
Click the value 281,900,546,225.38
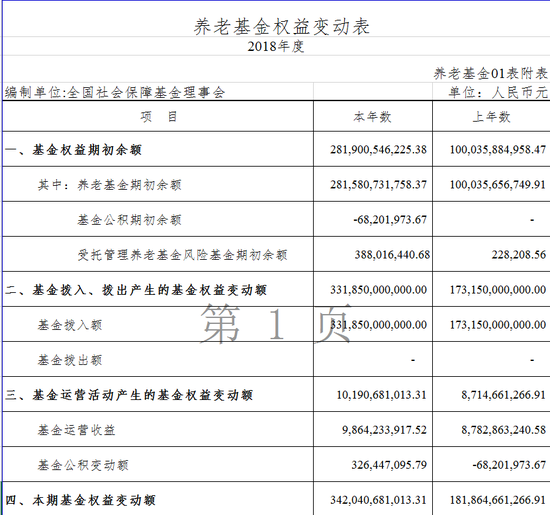(x=378, y=150)
